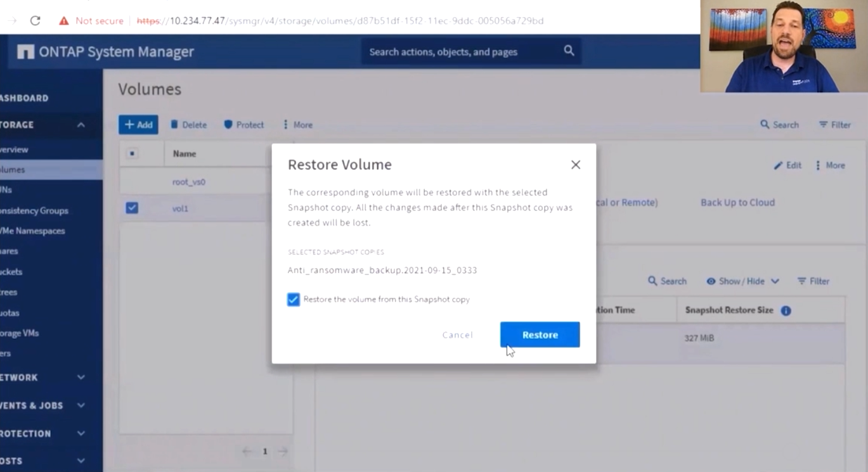Click Delete with trash icon
Screen dimensions: 868x472
pos(188,125)
